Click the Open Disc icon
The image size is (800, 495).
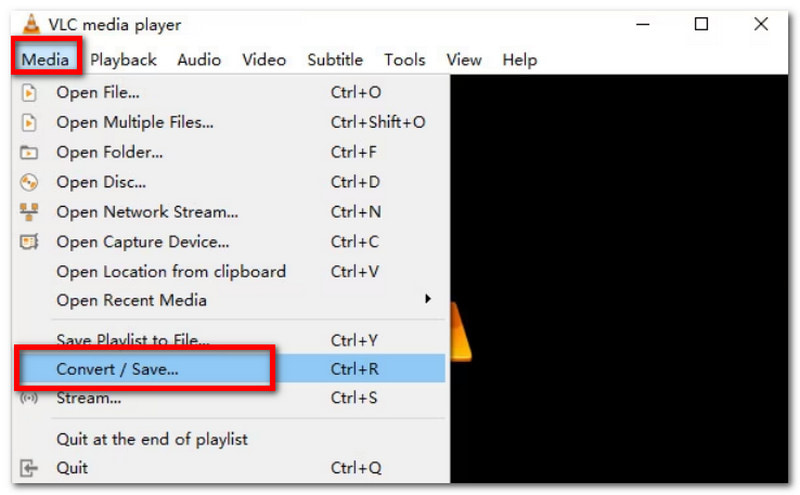coord(29,182)
